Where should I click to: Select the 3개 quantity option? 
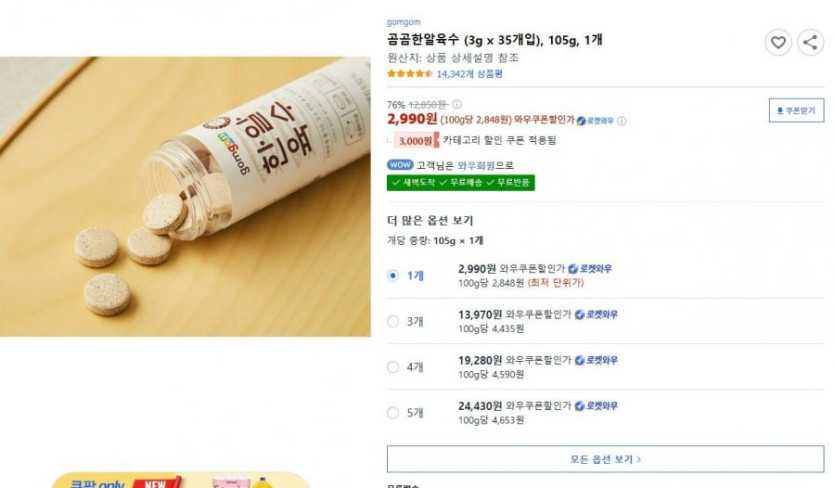pyautogui.click(x=393, y=321)
